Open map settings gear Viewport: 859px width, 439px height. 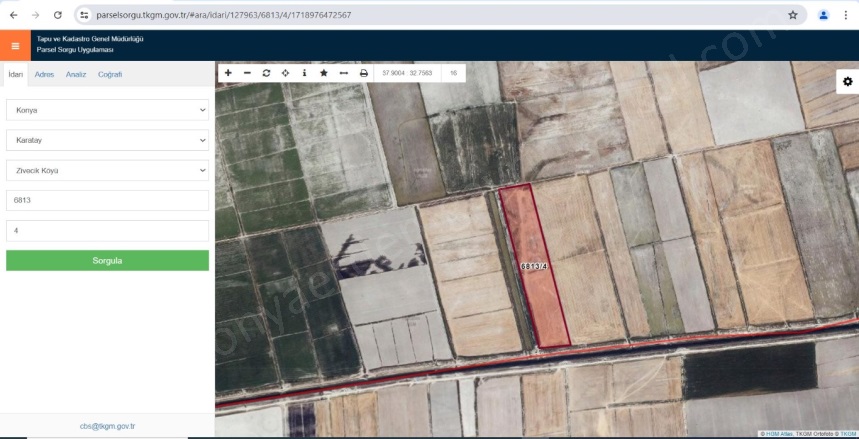coord(847,81)
